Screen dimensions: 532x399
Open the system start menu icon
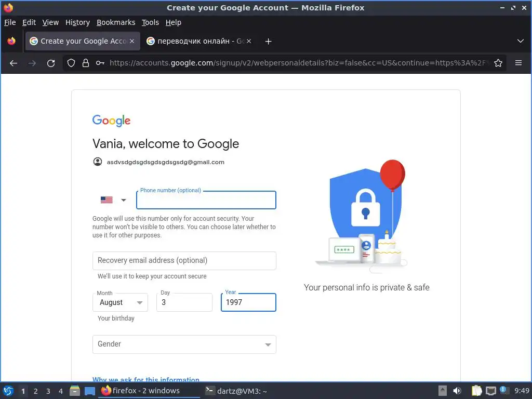tap(8, 391)
